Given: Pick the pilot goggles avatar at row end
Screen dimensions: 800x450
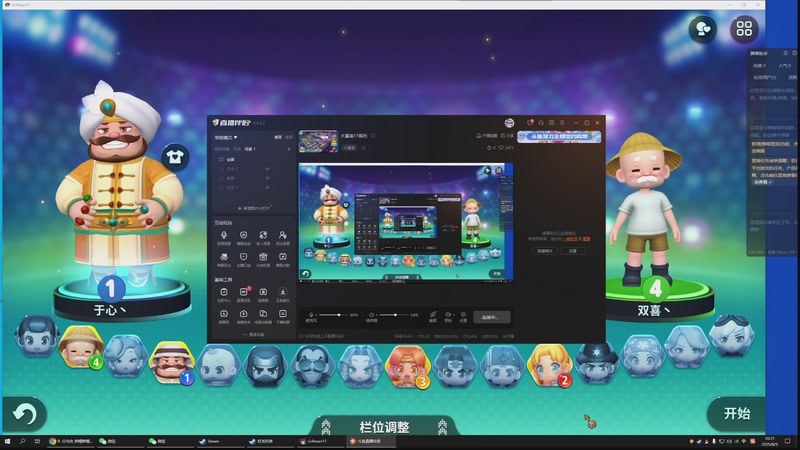Looking at the screenshot, I should click(732, 335).
